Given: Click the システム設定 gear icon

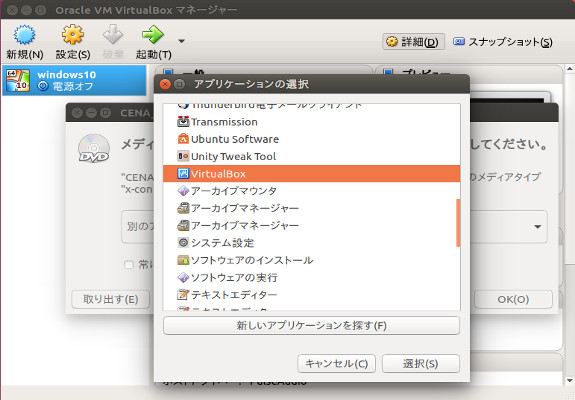Looking at the screenshot, I should point(183,243).
